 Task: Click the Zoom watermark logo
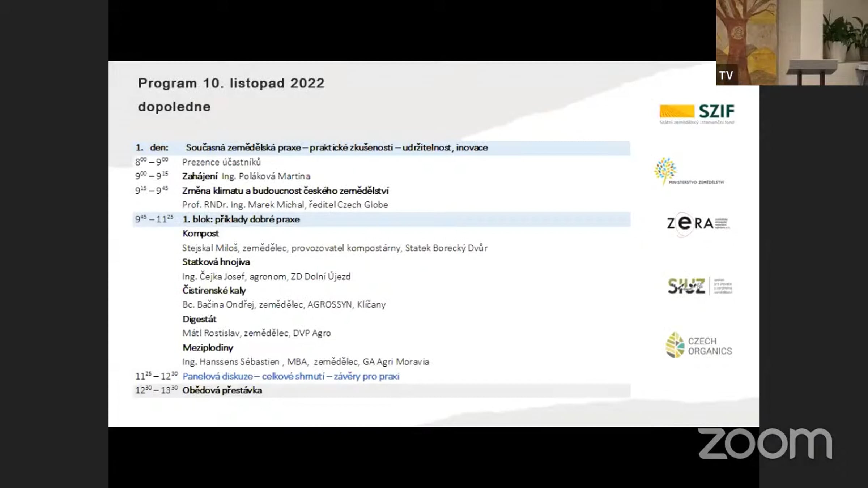pos(765,444)
